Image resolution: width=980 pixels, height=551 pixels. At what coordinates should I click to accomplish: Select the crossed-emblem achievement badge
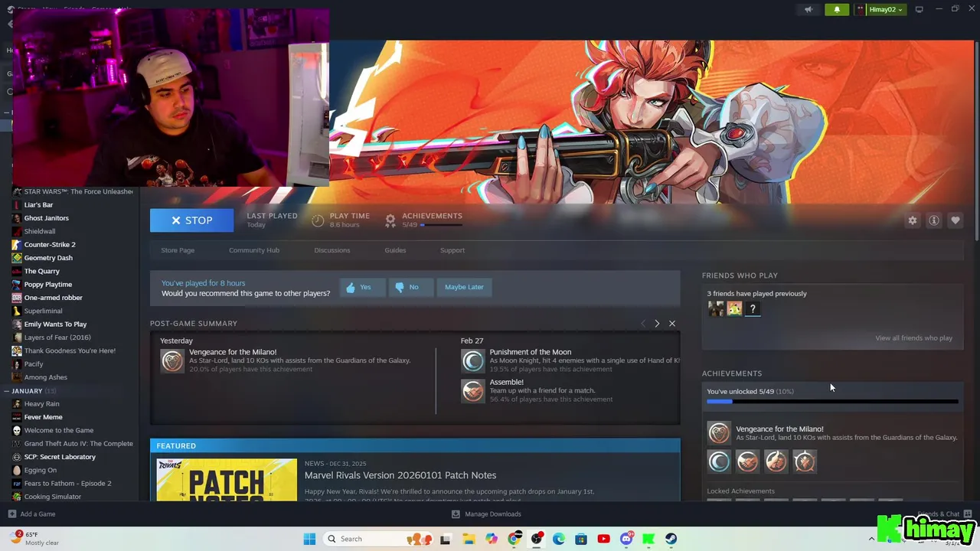[805, 461]
